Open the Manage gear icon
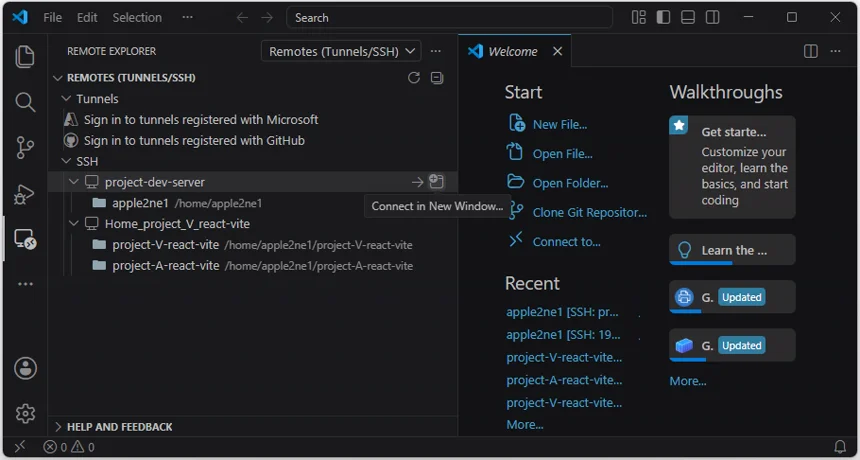Screen dimensions: 860x460 click(x=25, y=413)
